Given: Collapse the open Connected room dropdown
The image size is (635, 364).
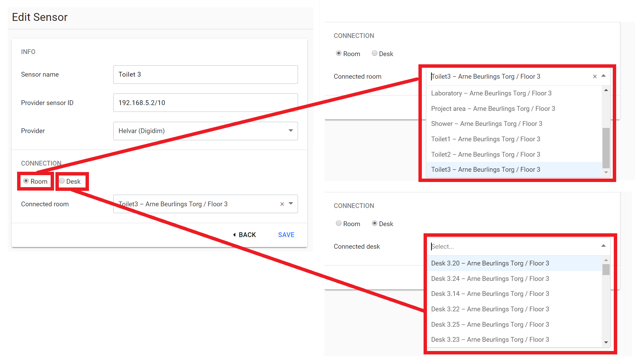Looking at the screenshot, I should (604, 76).
